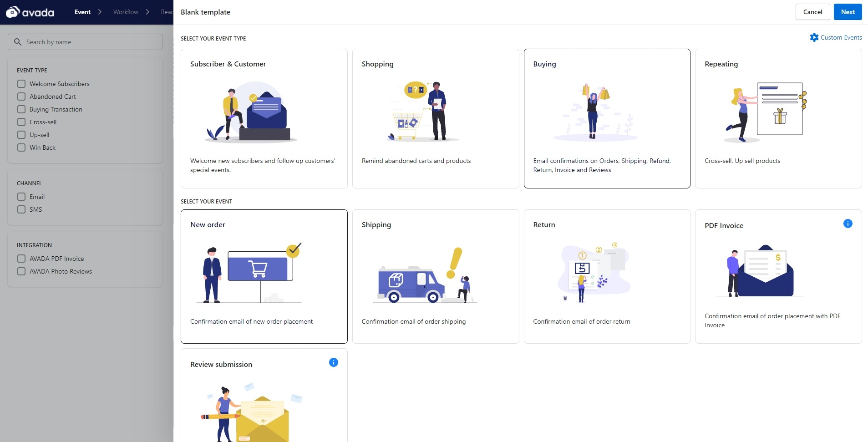Check the Abandoned Cart filter

coord(21,97)
